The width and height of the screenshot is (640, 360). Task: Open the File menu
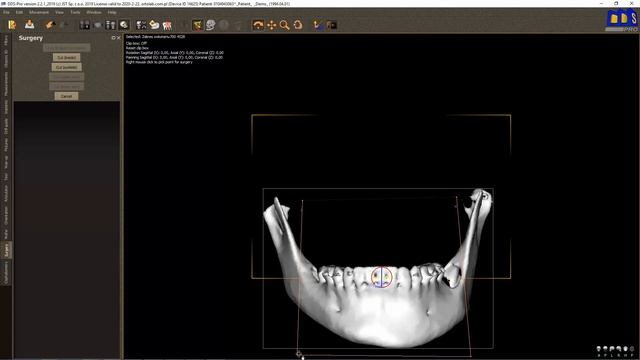tap(7, 13)
